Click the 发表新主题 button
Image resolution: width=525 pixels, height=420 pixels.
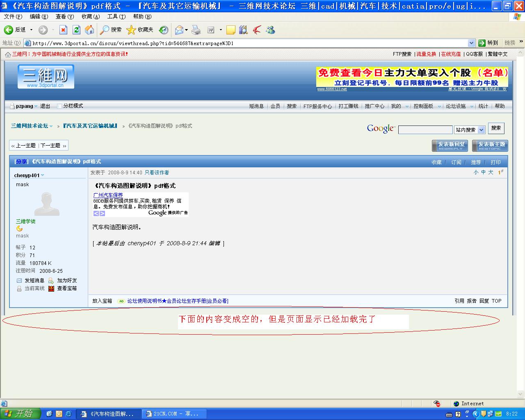(x=490, y=146)
